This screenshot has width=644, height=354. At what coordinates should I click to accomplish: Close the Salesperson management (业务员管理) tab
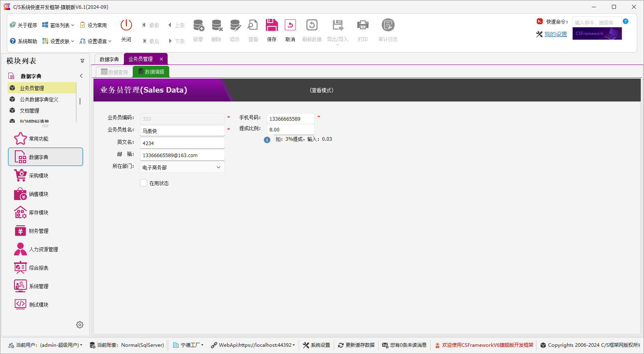tap(161, 59)
